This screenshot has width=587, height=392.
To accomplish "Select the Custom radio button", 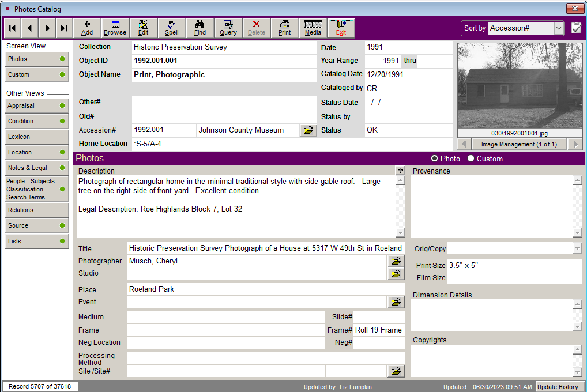I will (x=471, y=159).
